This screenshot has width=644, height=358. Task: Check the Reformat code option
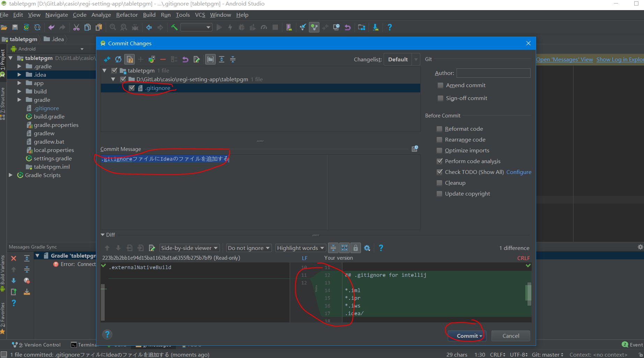[x=439, y=129]
